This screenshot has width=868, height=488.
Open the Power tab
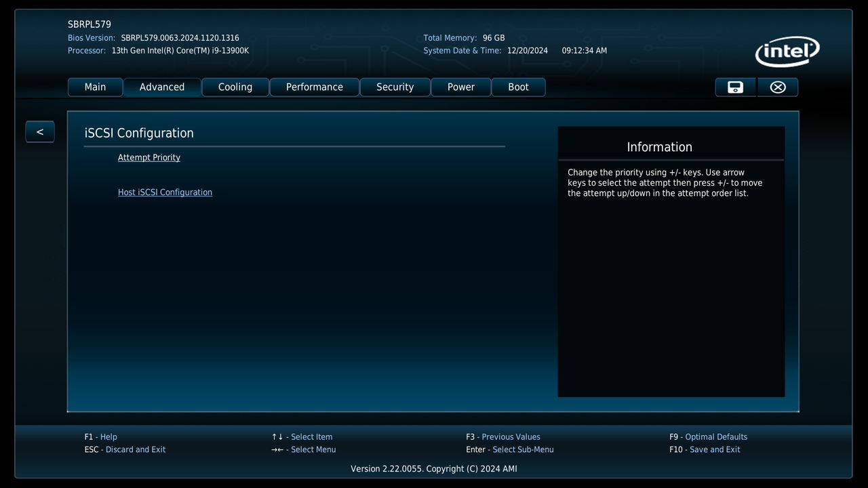[461, 87]
